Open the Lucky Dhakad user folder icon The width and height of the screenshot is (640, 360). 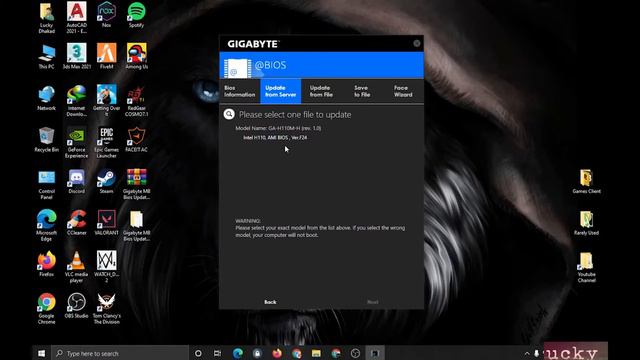click(x=47, y=18)
